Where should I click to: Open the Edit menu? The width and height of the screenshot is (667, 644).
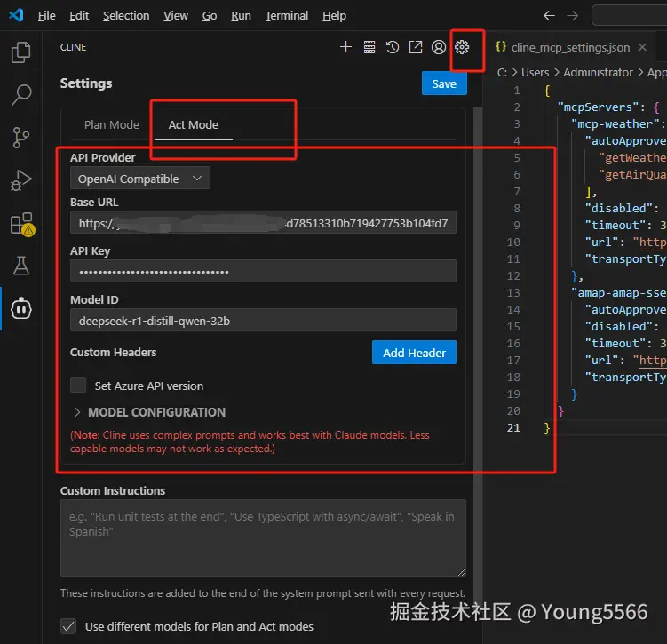[79, 16]
